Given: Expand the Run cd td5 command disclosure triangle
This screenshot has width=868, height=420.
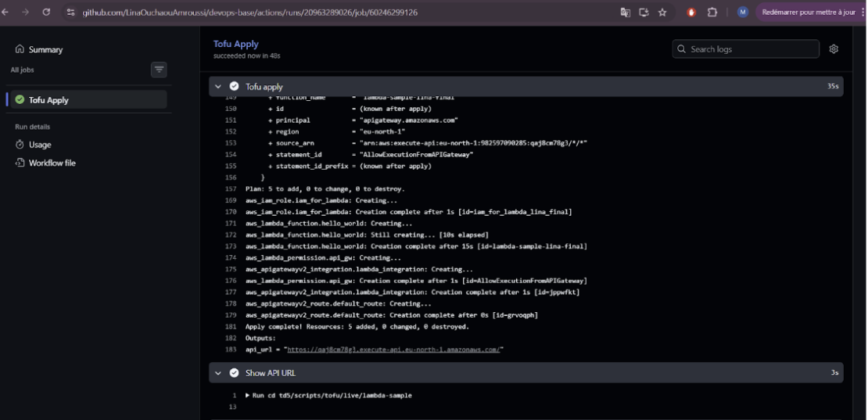Looking at the screenshot, I should pos(248,396).
